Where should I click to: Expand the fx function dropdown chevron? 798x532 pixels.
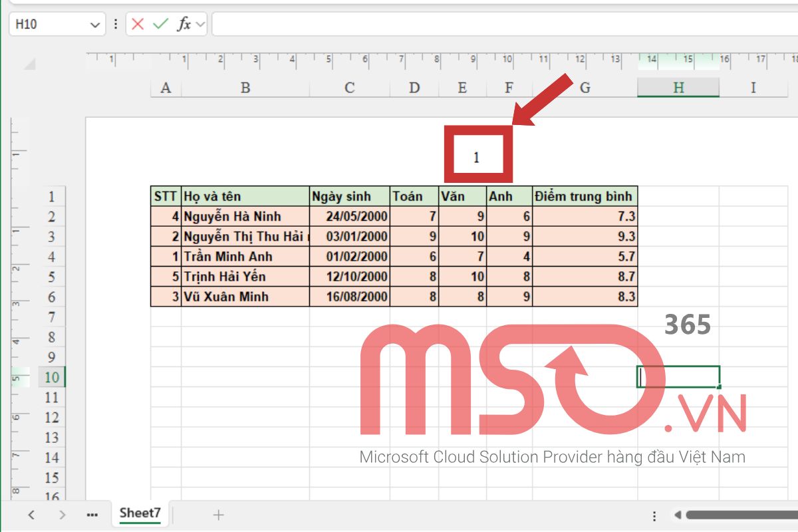click(x=200, y=25)
